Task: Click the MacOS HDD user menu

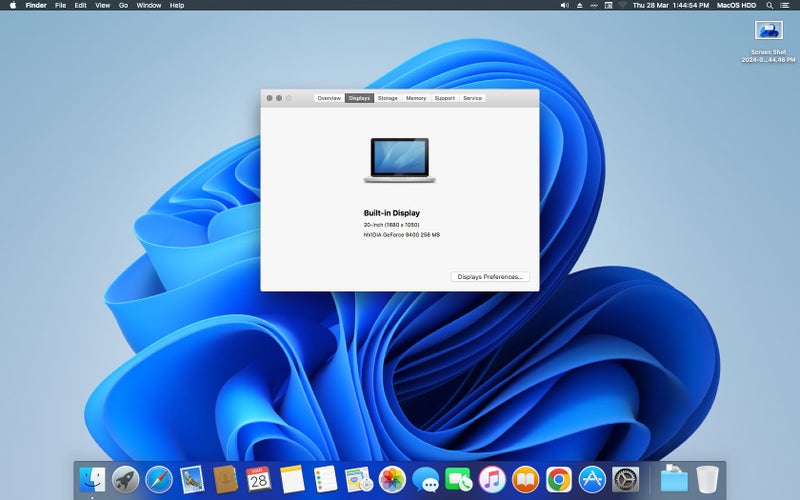Action: (736, 5)
